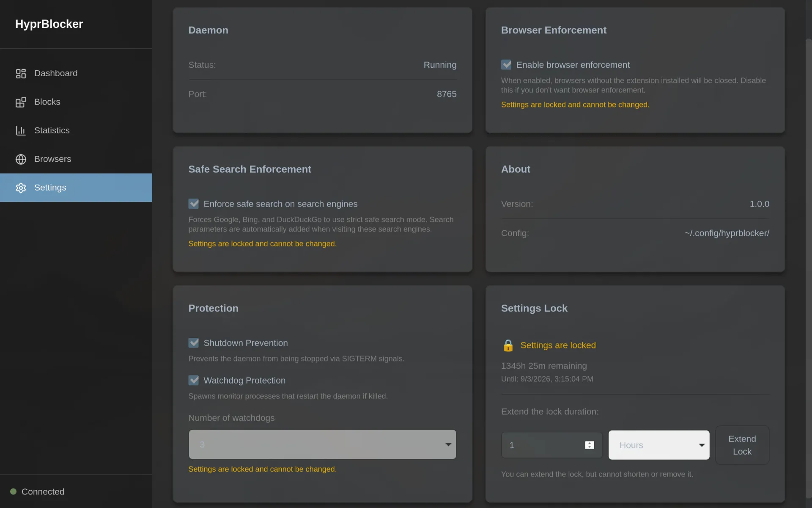Click the lock duration number field
The image size is (812, 508).
click(551, 445)
